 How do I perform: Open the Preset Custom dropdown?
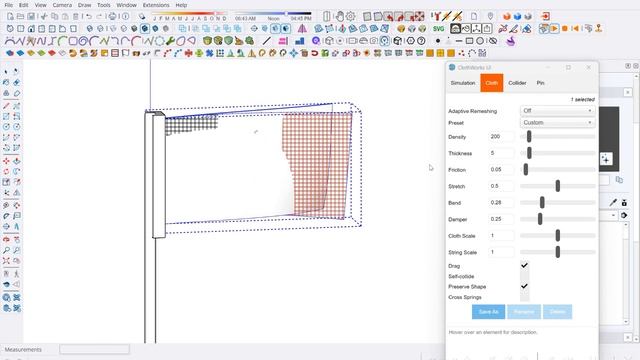point(557,122)
